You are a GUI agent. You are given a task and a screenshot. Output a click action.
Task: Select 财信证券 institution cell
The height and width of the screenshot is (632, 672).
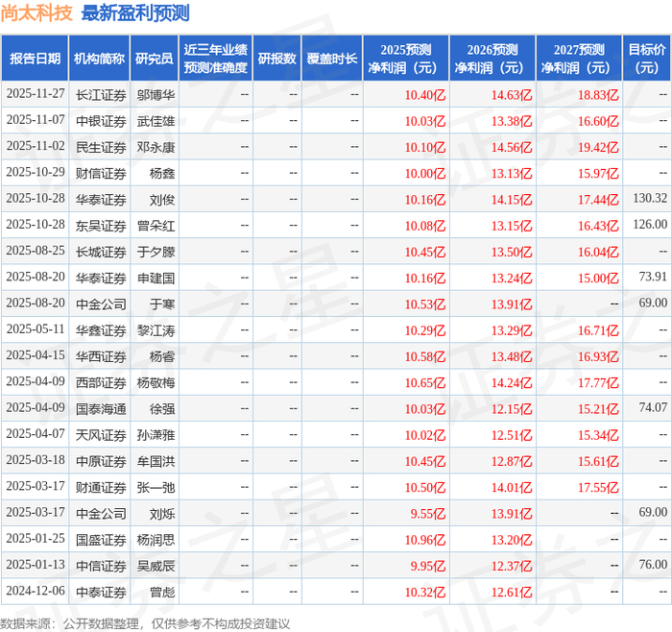[x=101, y=173]
